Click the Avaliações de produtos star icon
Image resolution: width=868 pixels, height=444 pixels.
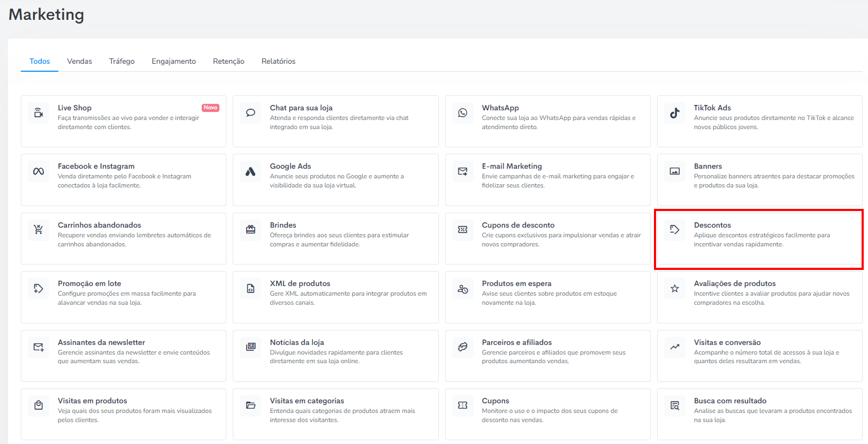[x=675, y=289]
